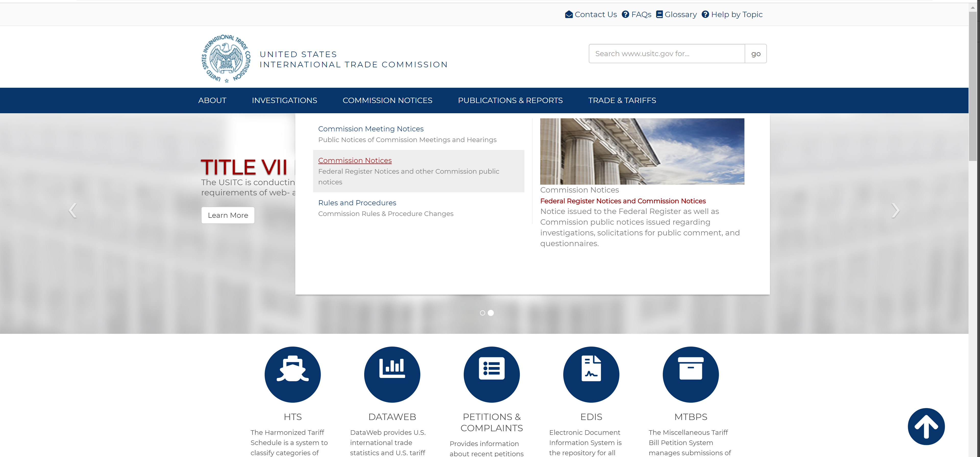This screenshot has height=457, width=980.
Task: Open the DataWeb bar chart icon
Action: pos(392,374)
